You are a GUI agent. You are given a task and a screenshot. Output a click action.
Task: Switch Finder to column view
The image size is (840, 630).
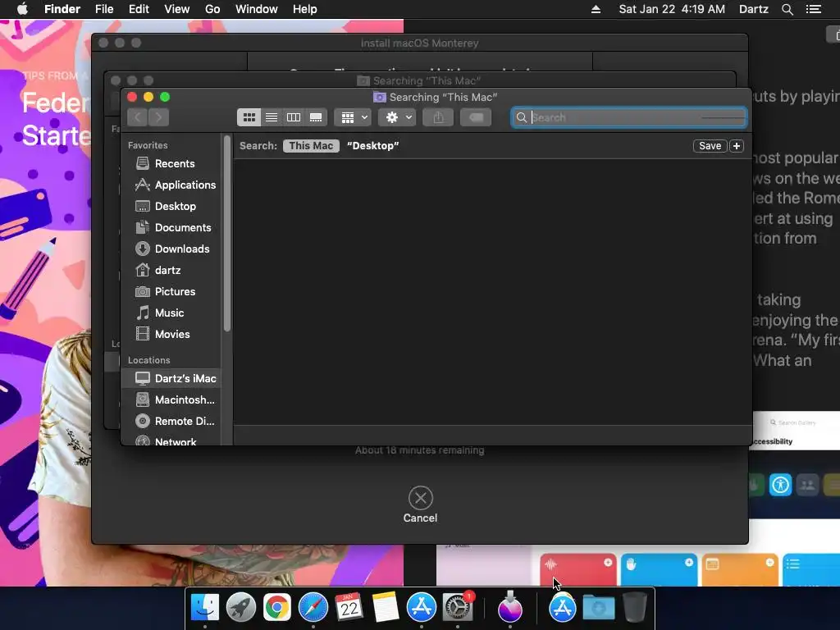click(294, 117)
